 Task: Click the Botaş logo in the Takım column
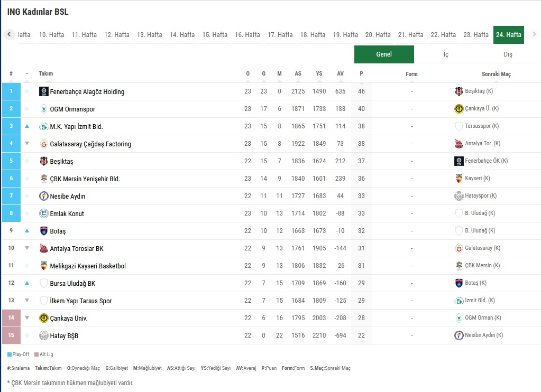point(43,231)
